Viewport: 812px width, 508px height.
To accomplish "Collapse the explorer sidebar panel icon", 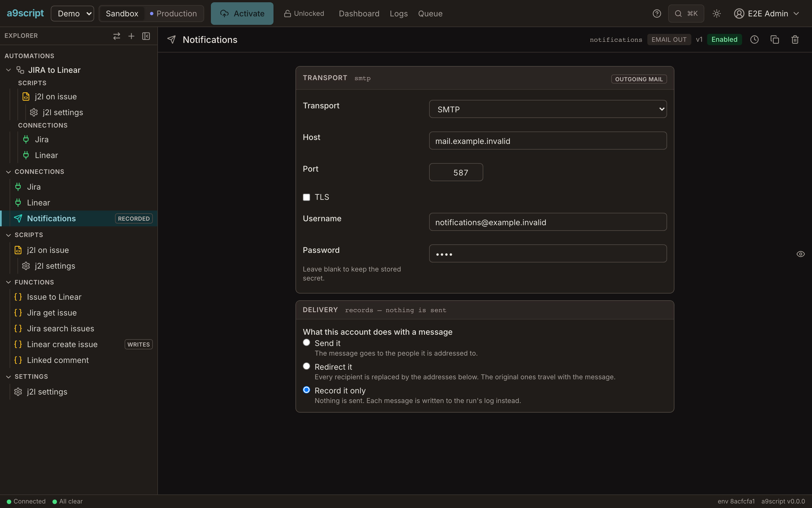I will pos(146,36).
